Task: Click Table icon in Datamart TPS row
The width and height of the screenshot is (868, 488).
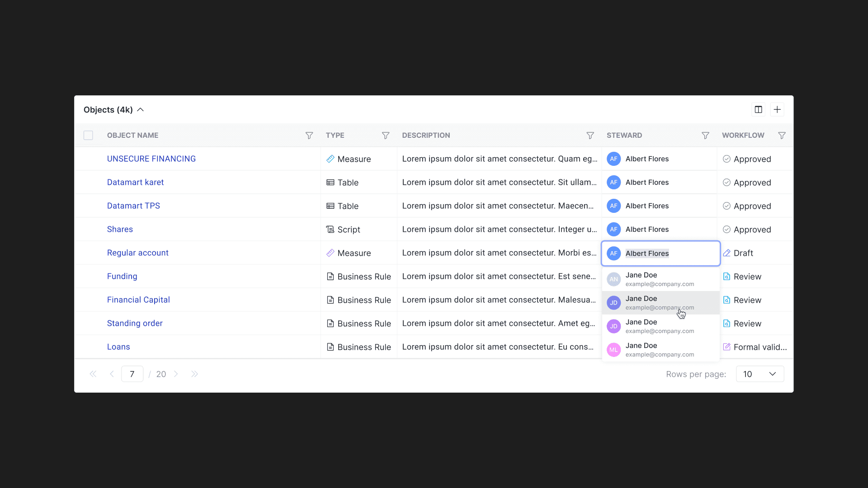Action: [x=330, y=206]
